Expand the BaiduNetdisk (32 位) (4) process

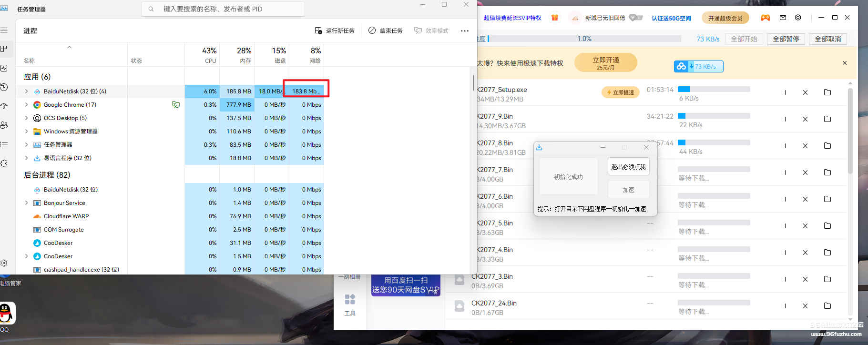tap(26, 91)
